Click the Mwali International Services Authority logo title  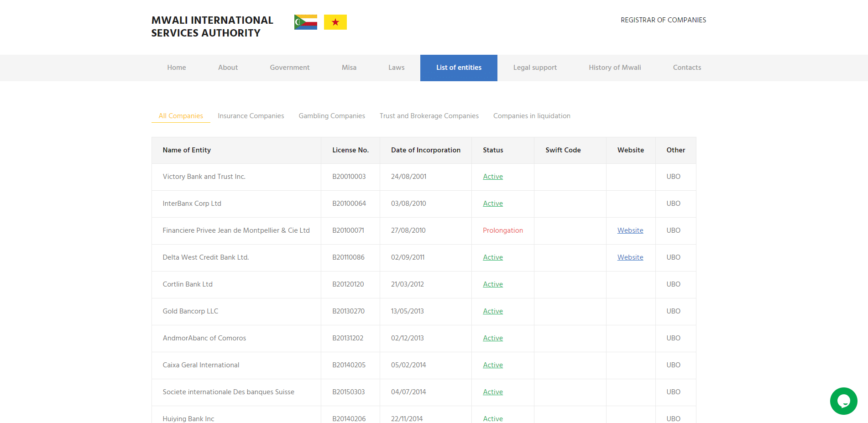[212, 26]
